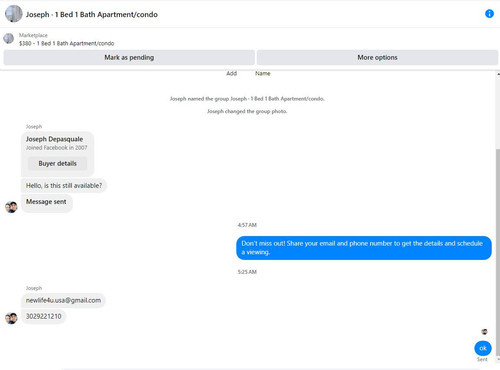View Joseph's Buyer details
Image resolution: width=500 pixels, height=370 pixels.
[57, 163]
